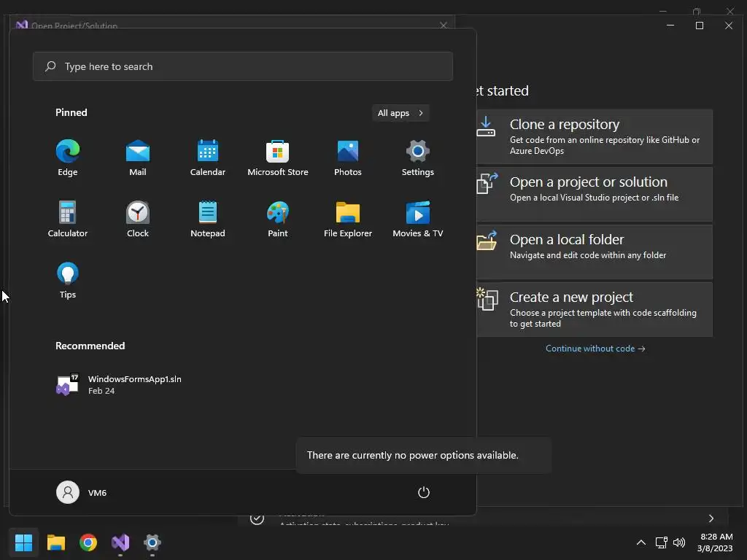Open Notepad from pinned apps
747x560 pixels.
pos(208,219)
